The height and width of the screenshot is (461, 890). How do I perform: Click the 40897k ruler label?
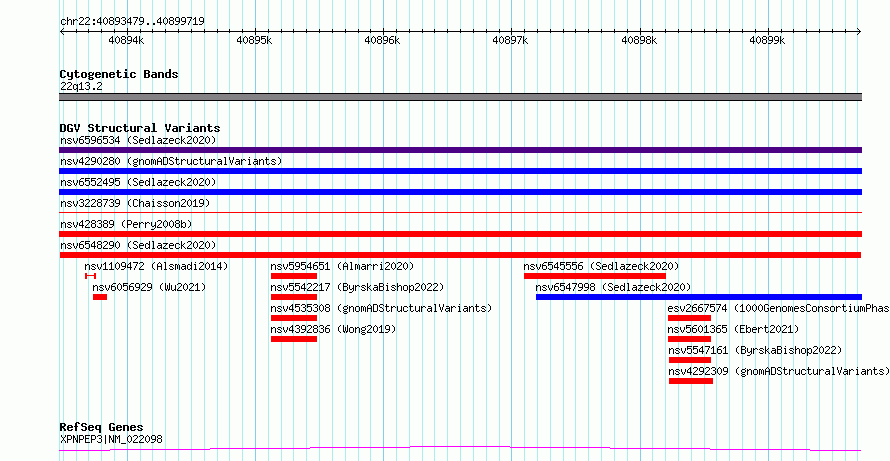tap(511, 40)
